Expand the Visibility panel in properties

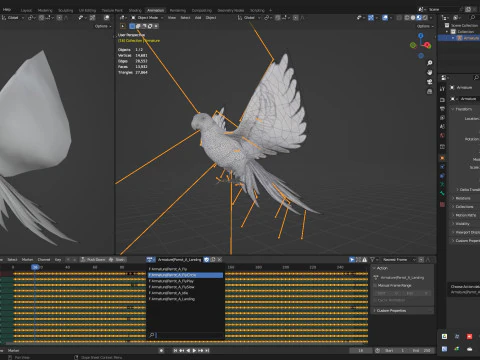[462, 224]
